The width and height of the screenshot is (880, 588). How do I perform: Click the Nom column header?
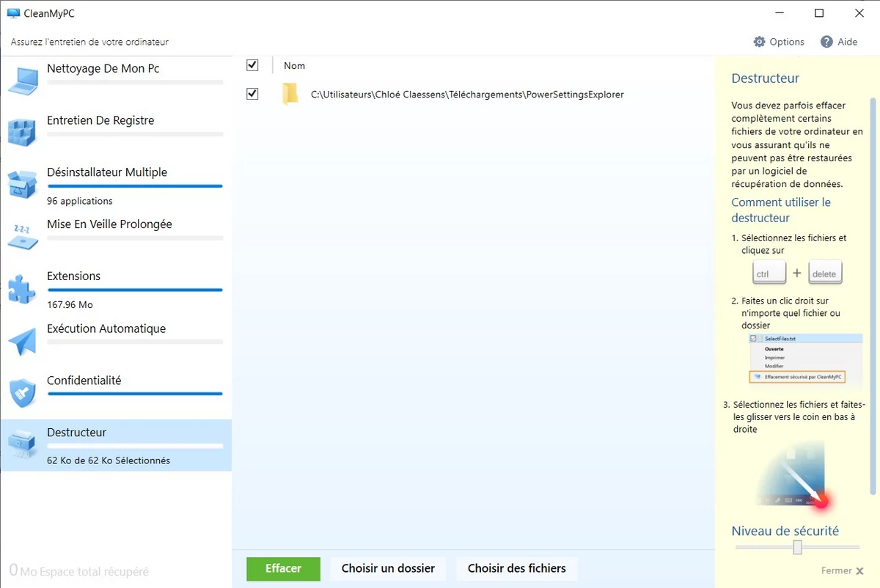point(294,65)
